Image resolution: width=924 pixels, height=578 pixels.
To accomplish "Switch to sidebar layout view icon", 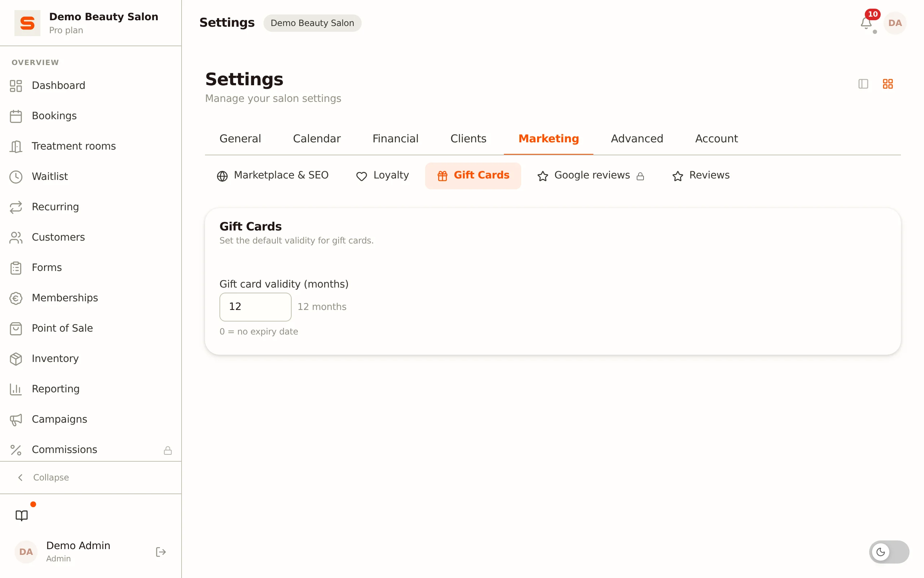I will point(863,84).
